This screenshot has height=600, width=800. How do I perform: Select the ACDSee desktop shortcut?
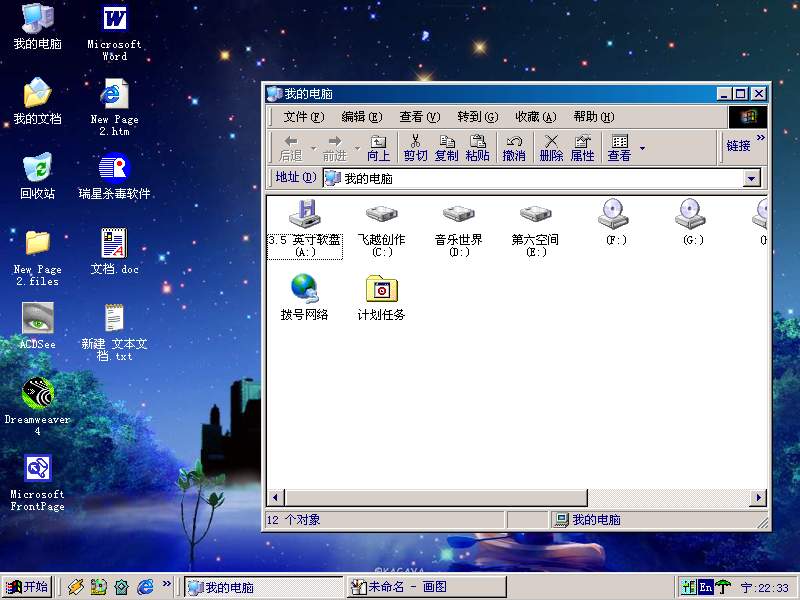tap(37, 326)
